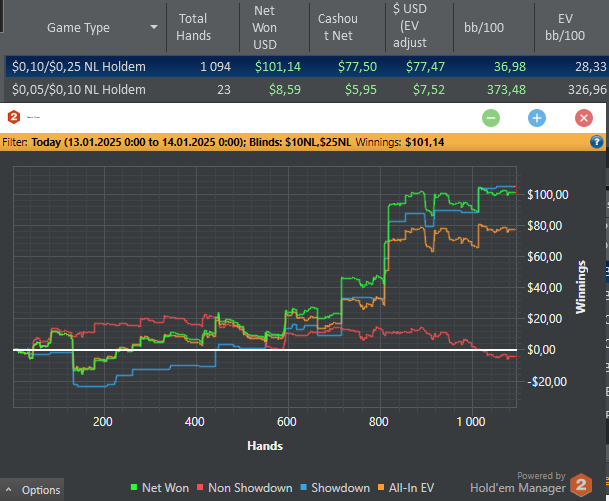This screenshot has width=609, height=501.
Task: Open the Game Type column dropdown arrow
Action: point(154,27)
